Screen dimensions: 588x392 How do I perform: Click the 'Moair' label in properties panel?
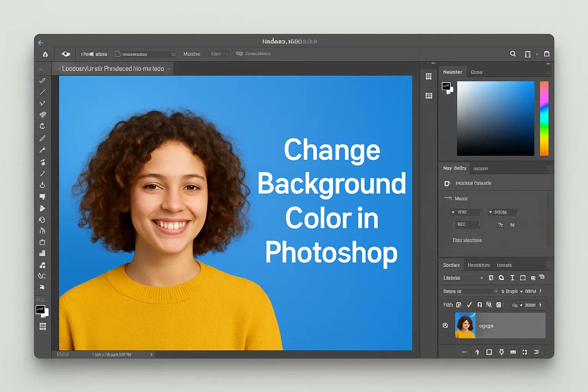pos(461,198)
